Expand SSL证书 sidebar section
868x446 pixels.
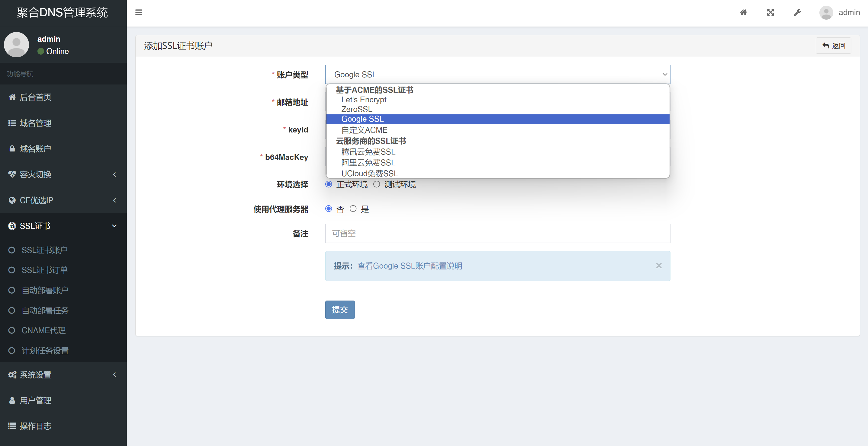pyautogui.click(x=63, y=225)
